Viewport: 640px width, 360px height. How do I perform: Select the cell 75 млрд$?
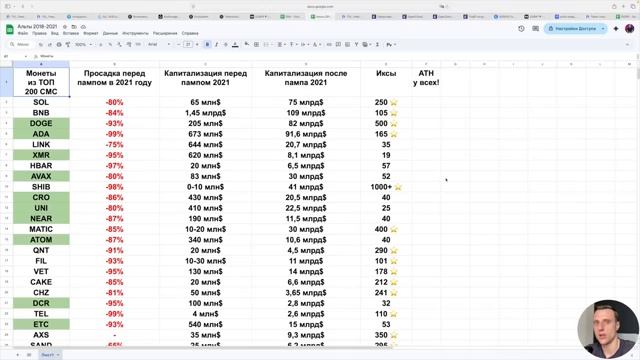pos(306,102)
